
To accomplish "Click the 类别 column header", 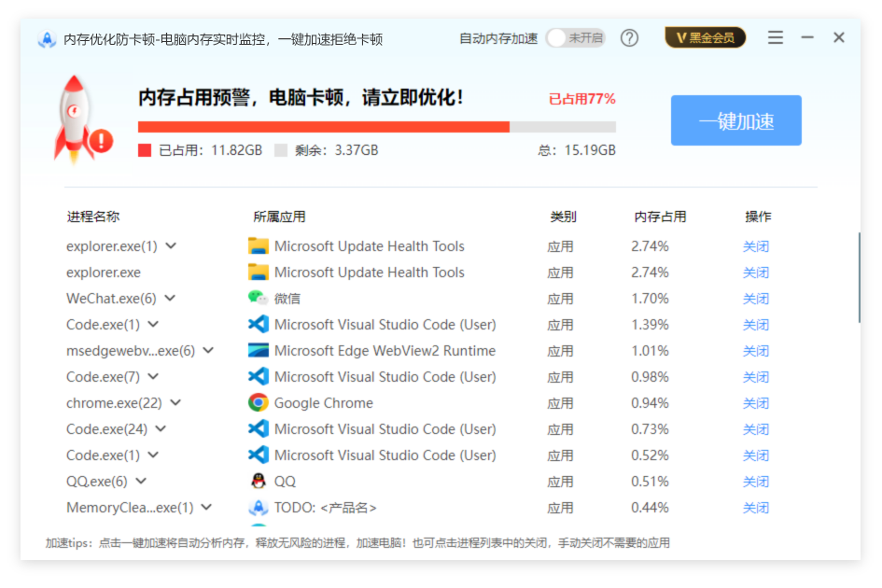I will [563, 217].
